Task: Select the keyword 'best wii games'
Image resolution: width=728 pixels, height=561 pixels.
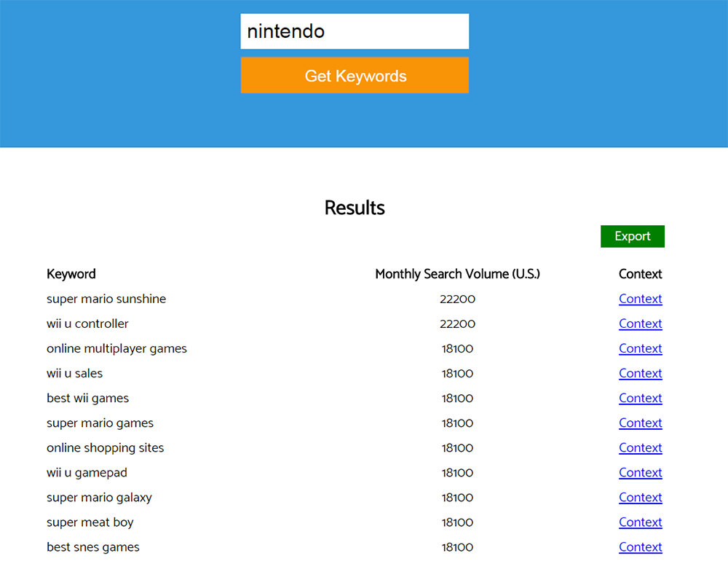Action: (88, 399)
